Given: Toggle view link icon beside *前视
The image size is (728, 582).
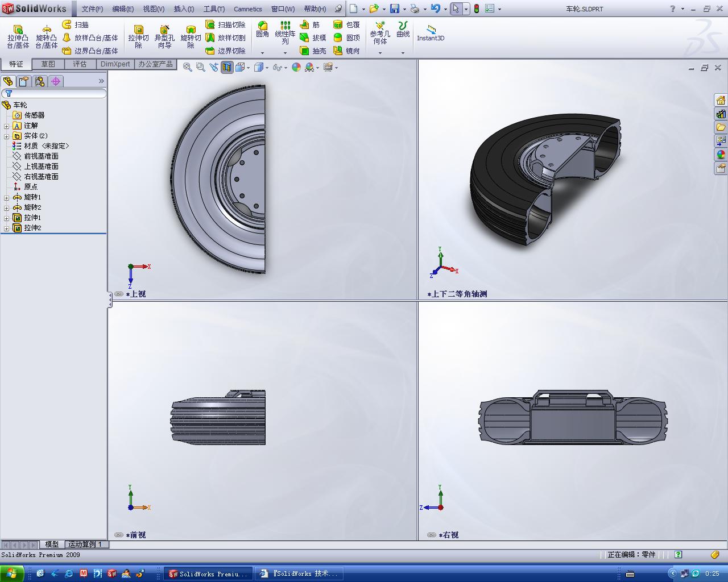Looking at the screenshot, I should [x=119, y=535].
